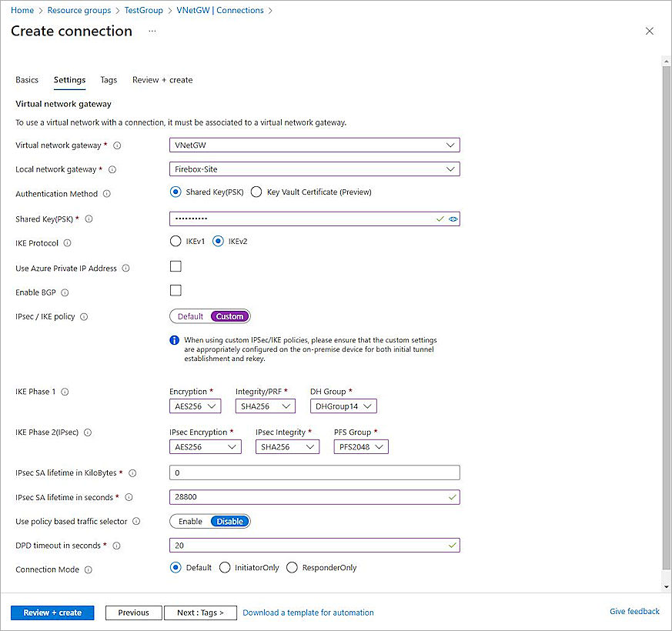Check the Use Azure Private IP Address box

coord(176,265)
